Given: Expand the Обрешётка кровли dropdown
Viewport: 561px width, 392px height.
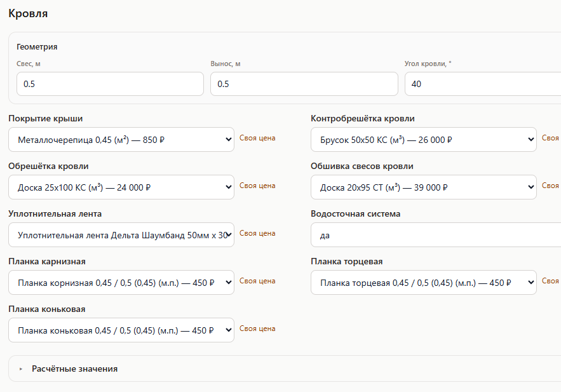Looking at the screenshot, I should [121, 187].
